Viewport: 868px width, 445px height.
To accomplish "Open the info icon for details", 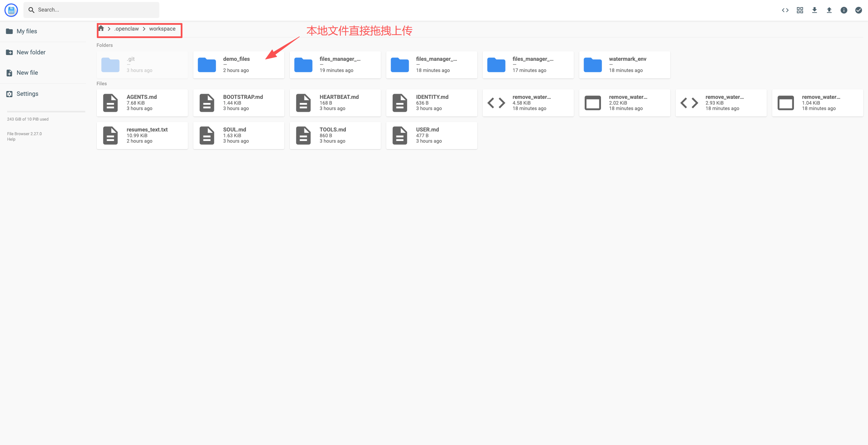I will click(x=844, y=10).
